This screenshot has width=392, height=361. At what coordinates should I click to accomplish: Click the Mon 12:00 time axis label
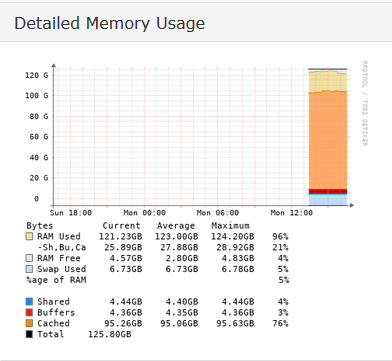(x=291, y=213)
